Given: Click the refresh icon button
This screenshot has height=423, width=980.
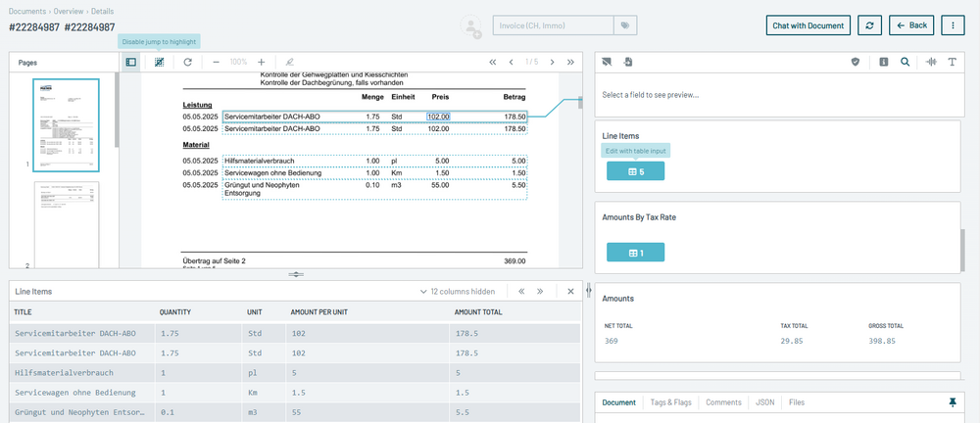Looking at the screenshot, I should [868, 25].
